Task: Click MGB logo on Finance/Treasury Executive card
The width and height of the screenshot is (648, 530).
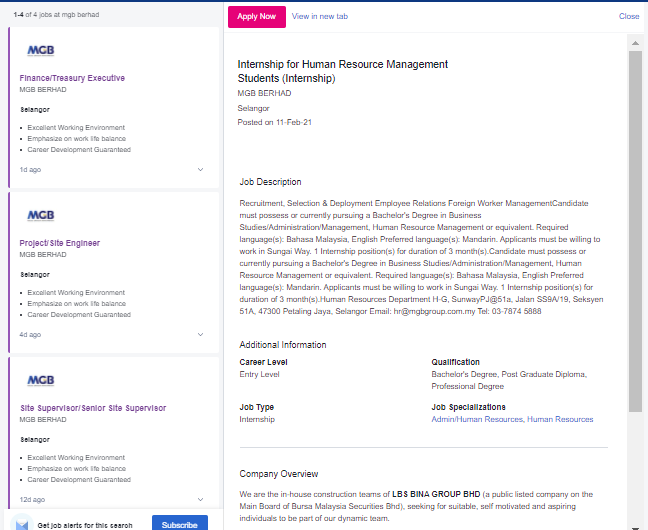Action: click(40, 50)
